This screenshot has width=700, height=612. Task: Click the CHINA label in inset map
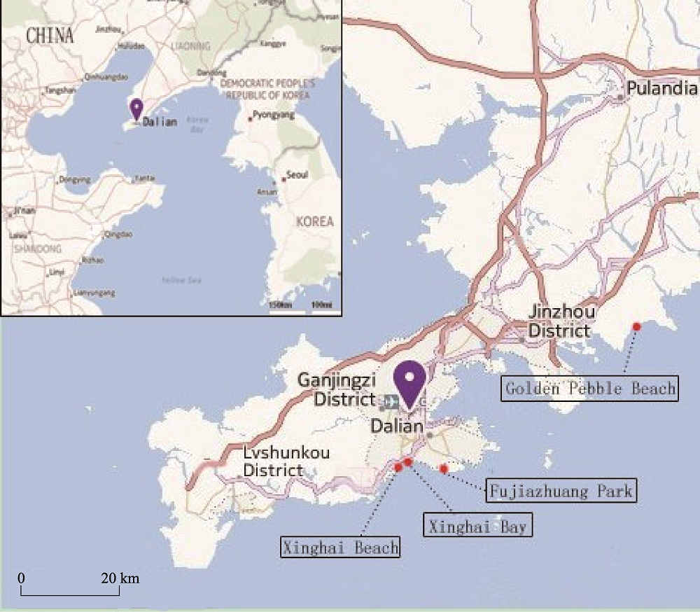(x=50, y=36)
